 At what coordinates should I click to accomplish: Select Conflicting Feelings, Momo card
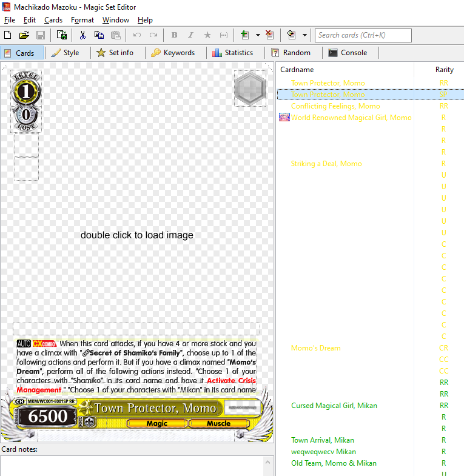(x=371, y=106)
